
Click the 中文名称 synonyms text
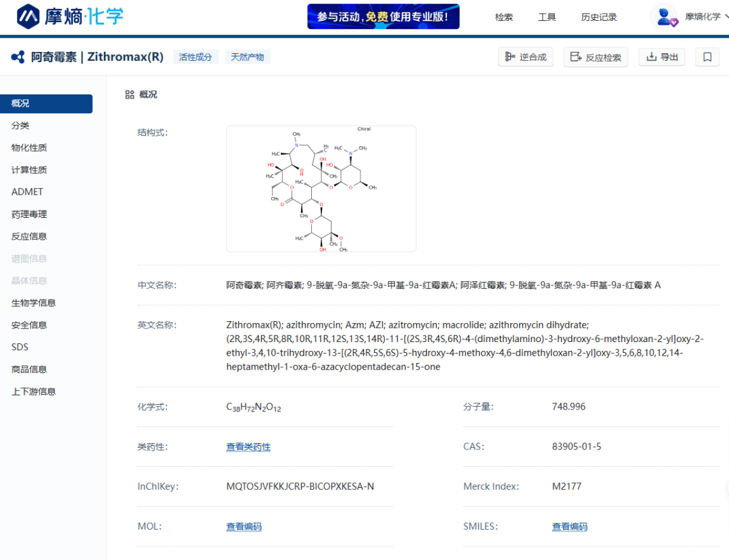pos(443,285)
